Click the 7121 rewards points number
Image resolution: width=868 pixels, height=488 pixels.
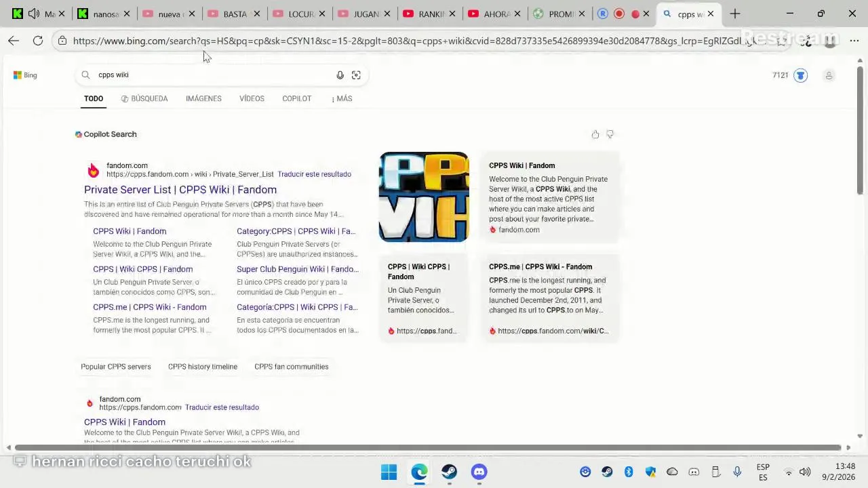(x=781, y=75)
